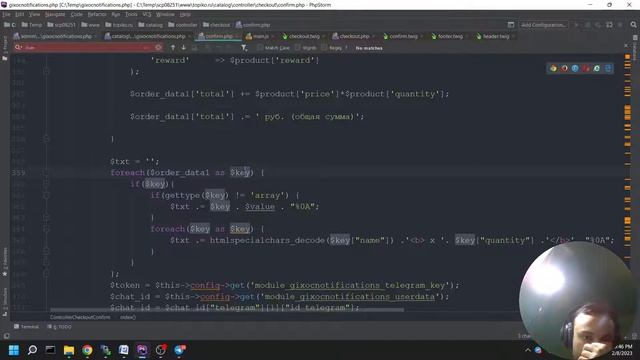Switch to the checkout.php editor tab
This screenshot has width=640, height=360.
pyautogui.click(x=353, y=36)
